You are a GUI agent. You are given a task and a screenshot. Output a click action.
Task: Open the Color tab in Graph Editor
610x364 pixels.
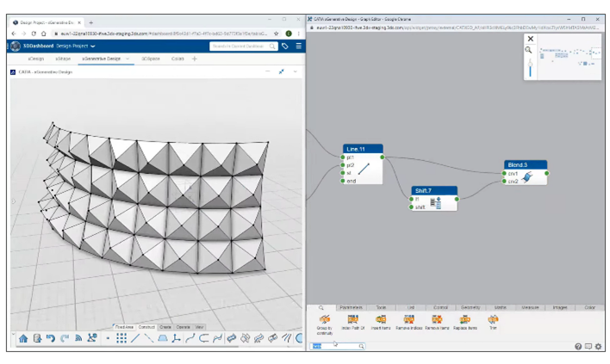(x=590, y=307)
